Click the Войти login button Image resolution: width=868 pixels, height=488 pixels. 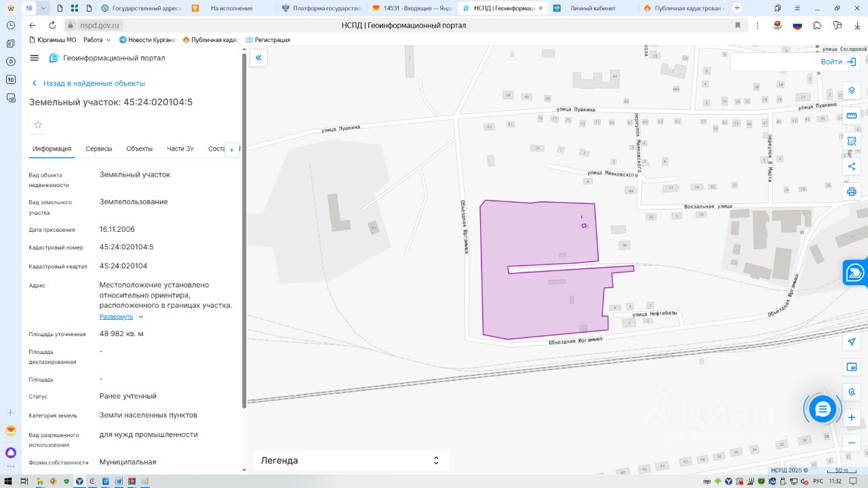[x=838, y=62]
